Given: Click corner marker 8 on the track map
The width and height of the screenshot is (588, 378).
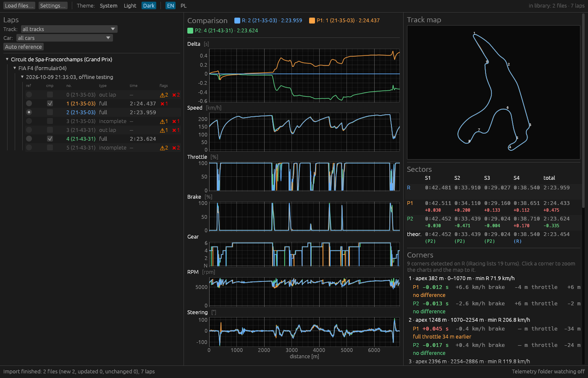Looking at the screenshot, I should click(469, 141).
